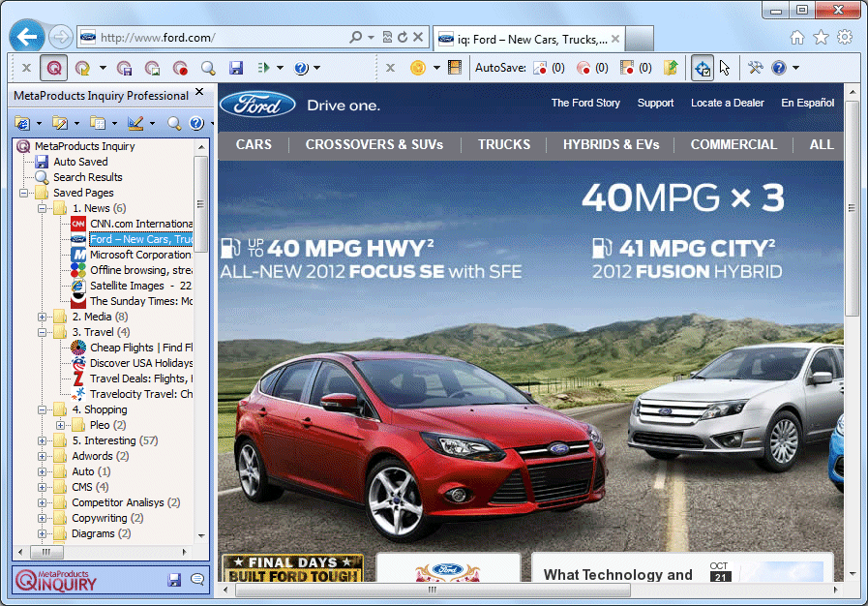Toggle the highlighted globe mode button in toolbar
Screen dimensions: 868x606
click(703, 68)
